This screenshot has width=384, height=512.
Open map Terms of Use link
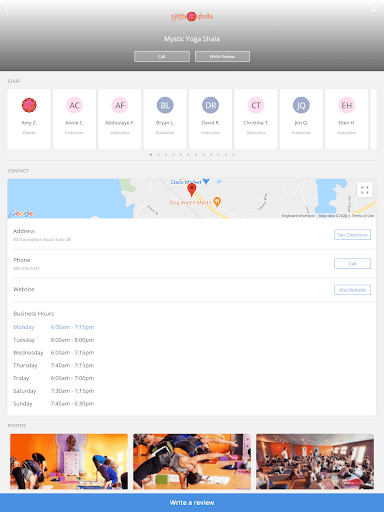click(363, 216)
